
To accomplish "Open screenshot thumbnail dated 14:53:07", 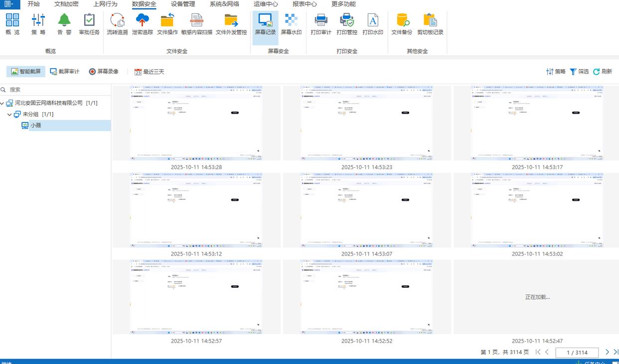I will coord(367,210).
